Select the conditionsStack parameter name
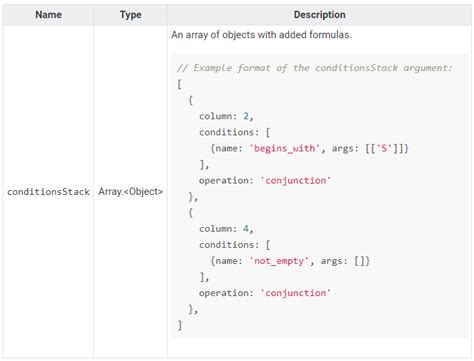The height and width of the screenshot is (361, 474). click(48, 192)
